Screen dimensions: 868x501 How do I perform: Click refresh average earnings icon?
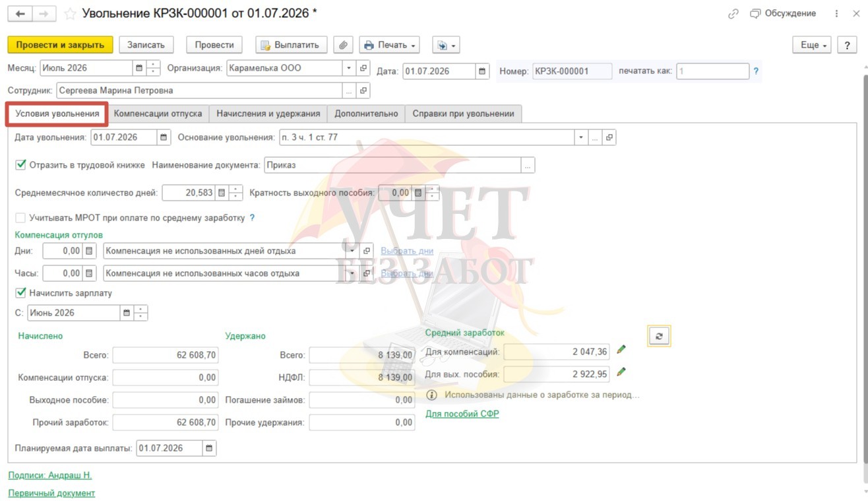(x=659, y=336)
